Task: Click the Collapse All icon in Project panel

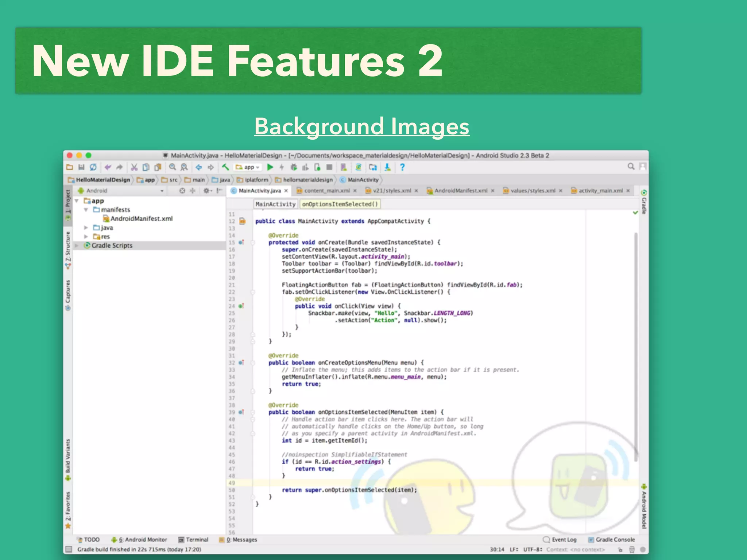Action: click(193, 191)
